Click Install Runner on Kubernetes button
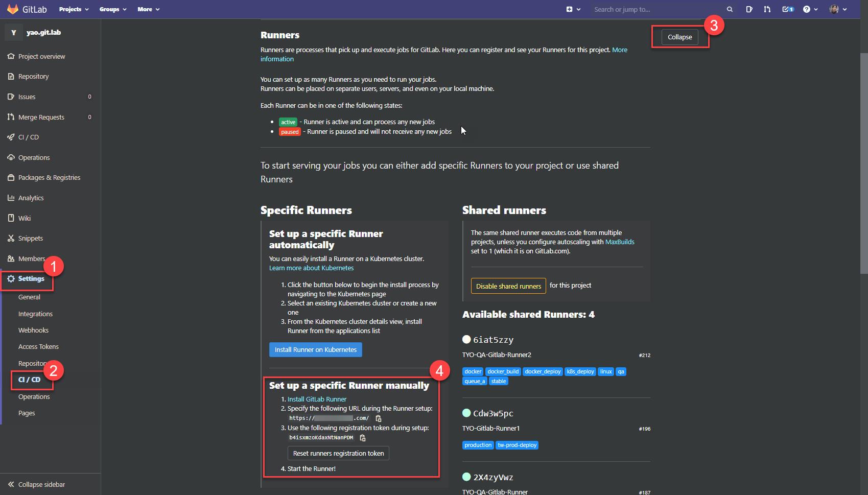This screenshot has height=495, width=868. [315, 350]
